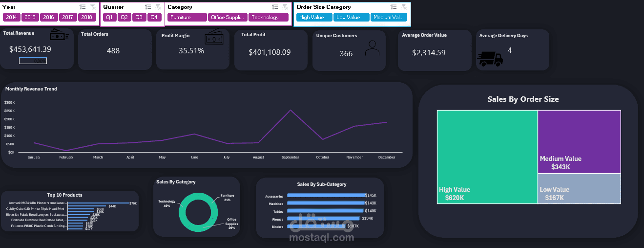Click the Top 10 Products chart title
Image resolution: width=644 pixels, height=248 pixels.
(65, 195)
